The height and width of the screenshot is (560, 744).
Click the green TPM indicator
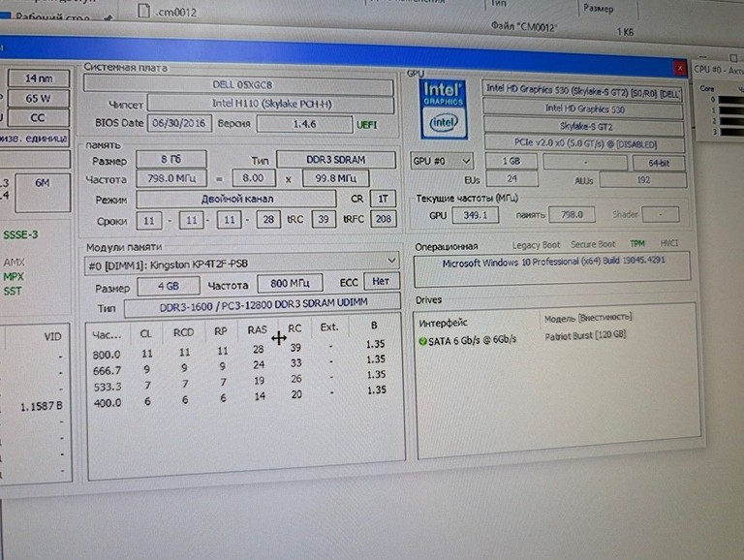(x=637, y=243)
